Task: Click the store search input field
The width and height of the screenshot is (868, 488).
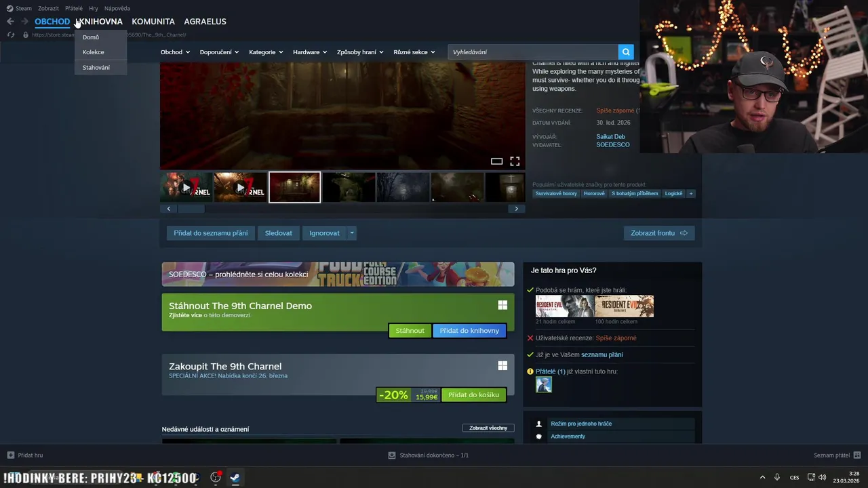Action: (x=533, y=52)
